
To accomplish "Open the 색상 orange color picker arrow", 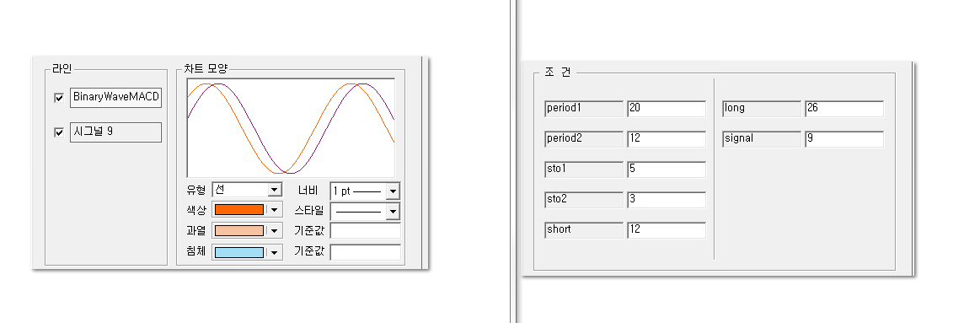I will click(275, 210).
